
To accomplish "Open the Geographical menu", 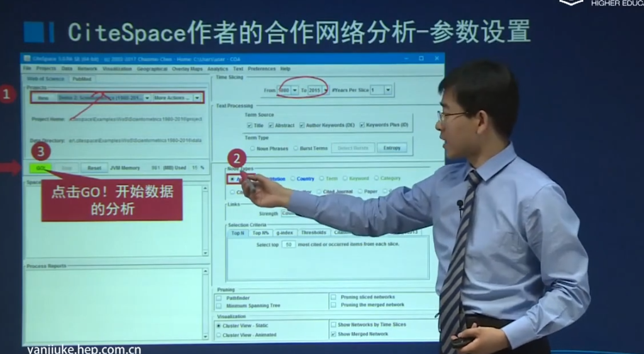I will point(152,69).
